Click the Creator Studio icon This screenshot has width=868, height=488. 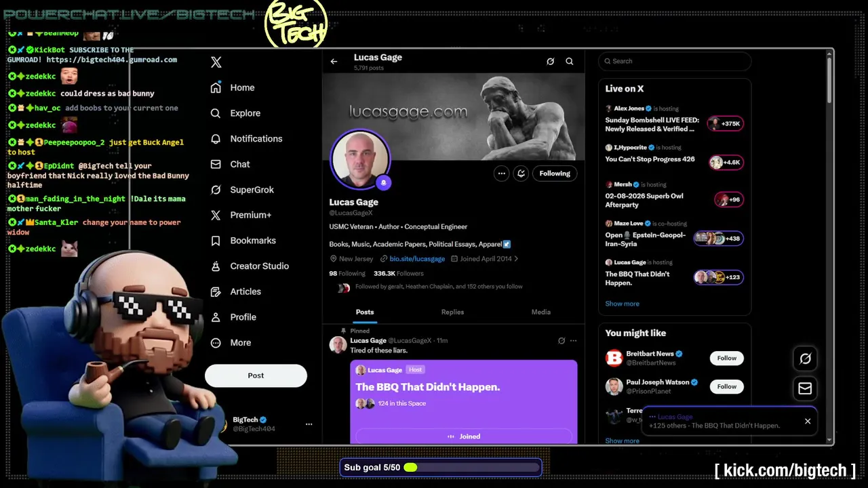[x=216, y=266]
